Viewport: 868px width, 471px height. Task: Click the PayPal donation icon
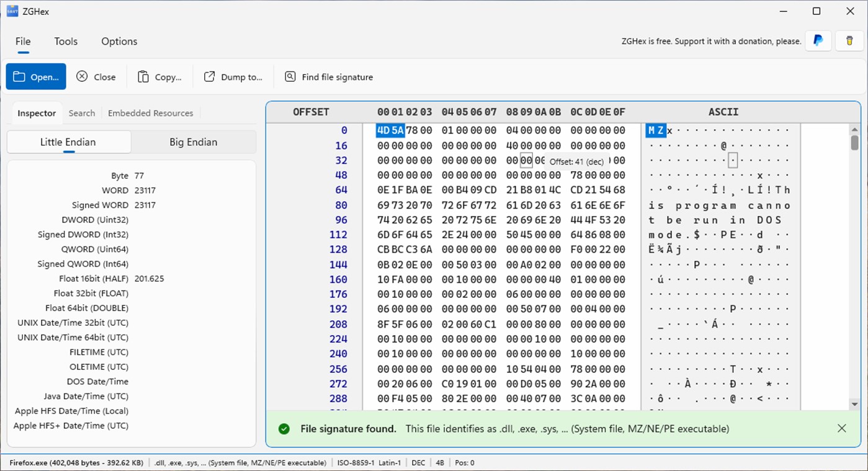pyautogui.click(x=818, y=41)
